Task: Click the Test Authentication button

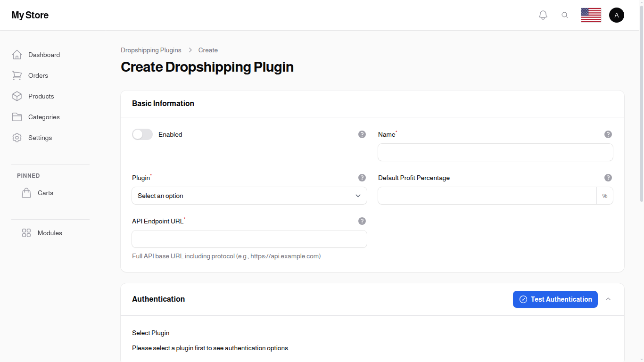Action: (555, 299)
